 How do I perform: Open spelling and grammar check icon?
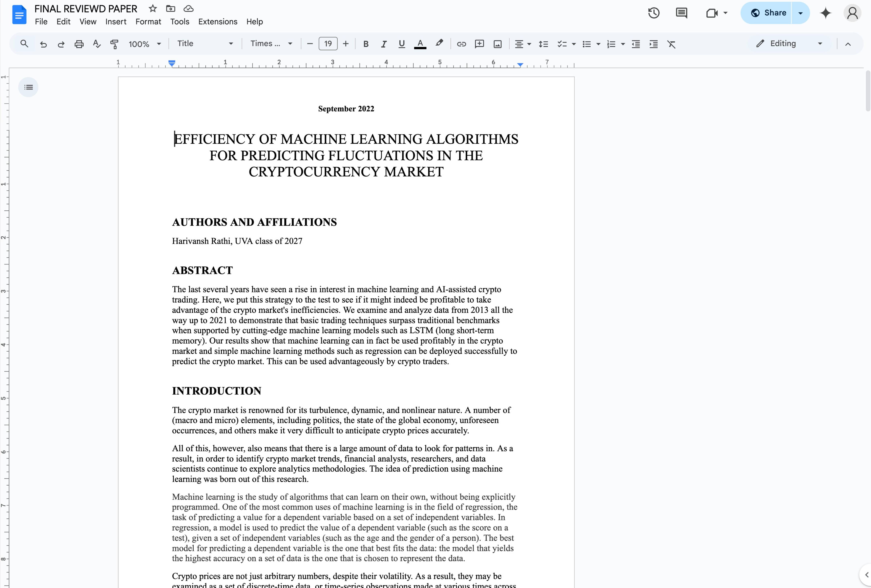(x=97, y=44)
